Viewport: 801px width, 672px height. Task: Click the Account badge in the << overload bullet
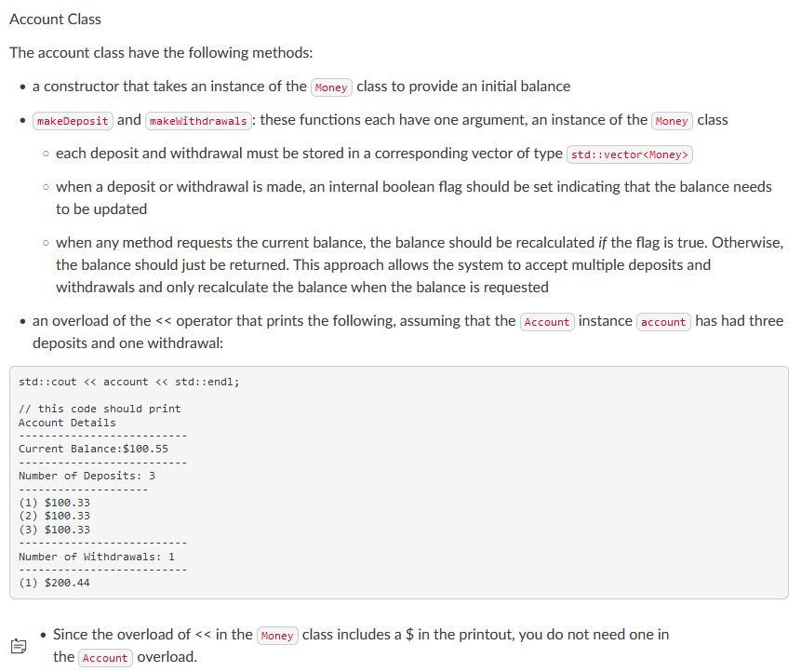click(x=547, y=321)
